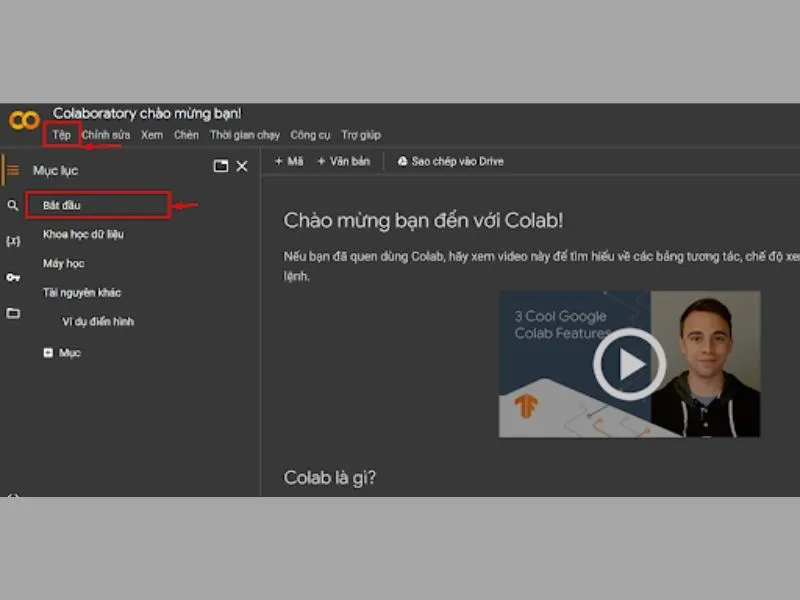Open the search sidebar icon
Viewport: 800px width, 600px height.
pyautogui.click(x=13, y=206)
